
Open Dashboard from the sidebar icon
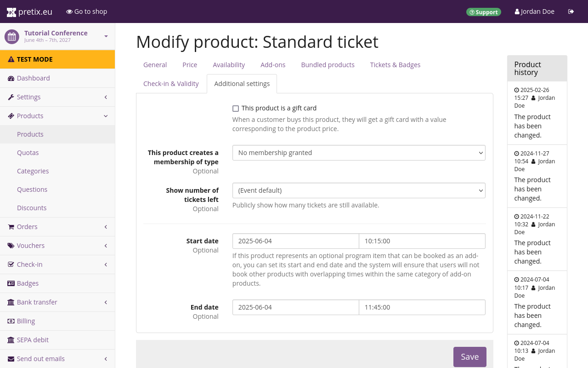pyautogui.click(x=11, y=78)
